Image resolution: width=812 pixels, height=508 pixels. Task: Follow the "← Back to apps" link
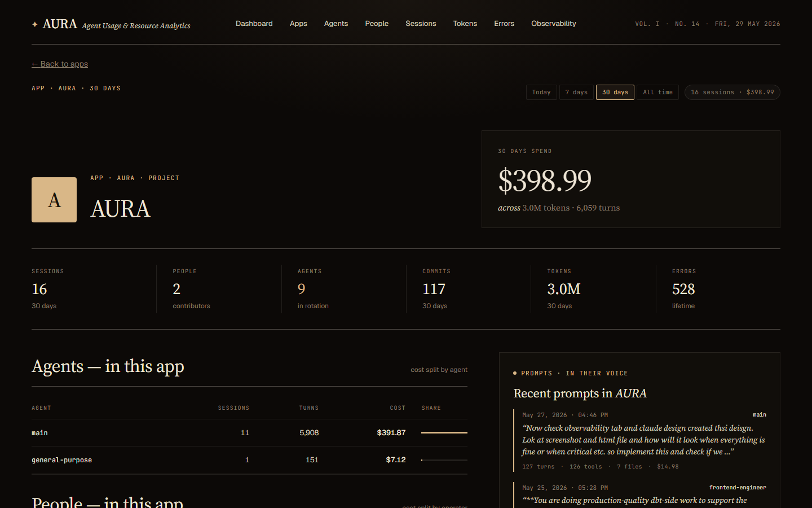click(x=60, y=64)
